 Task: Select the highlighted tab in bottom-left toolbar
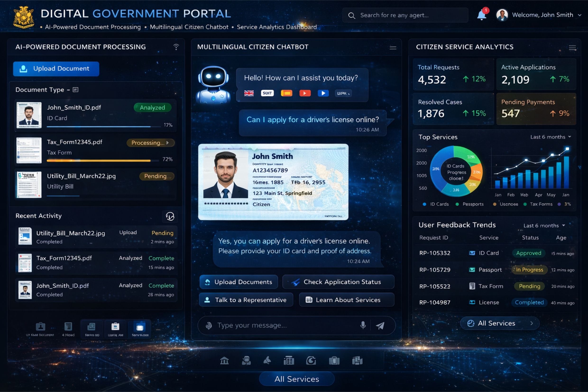[x=140, y=328]
